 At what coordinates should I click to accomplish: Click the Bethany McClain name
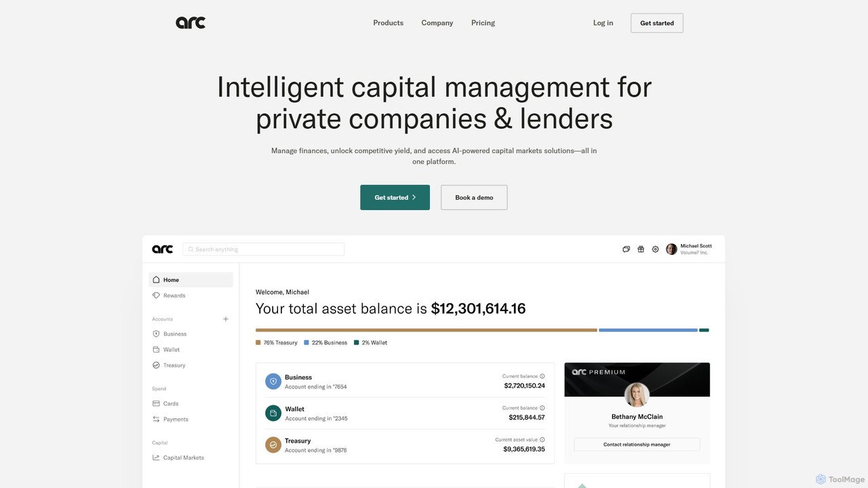coord(637,417)
